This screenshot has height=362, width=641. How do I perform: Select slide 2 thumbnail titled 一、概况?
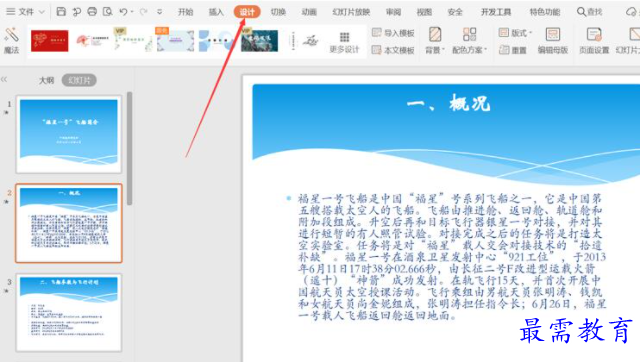pos(69,223)
